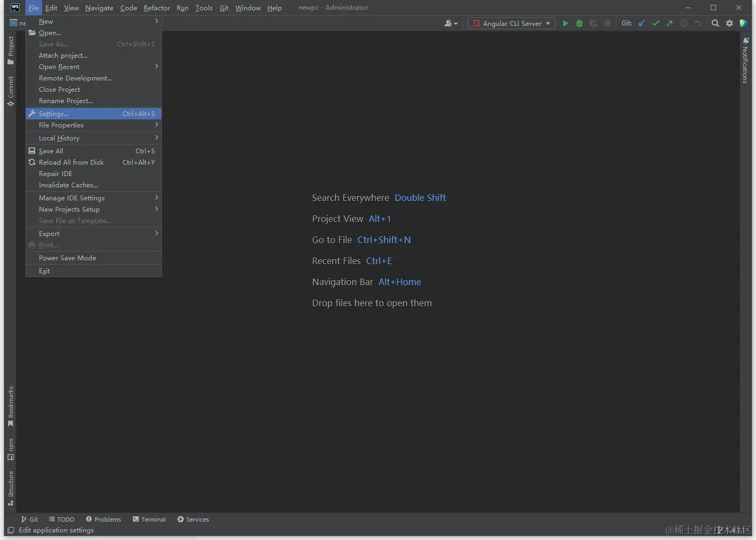This screenshot has width=756, height=540.
Task: Click the Double Shift shortcut text
Action: click(x=420, y=198)
